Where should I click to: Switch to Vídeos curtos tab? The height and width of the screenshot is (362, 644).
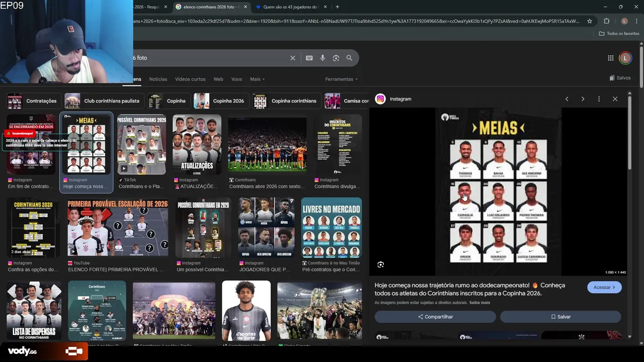(x=190, y=79)
